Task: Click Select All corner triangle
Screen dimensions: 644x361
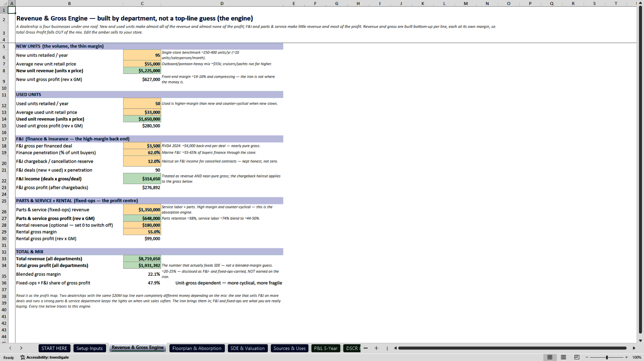Action: 4,3
